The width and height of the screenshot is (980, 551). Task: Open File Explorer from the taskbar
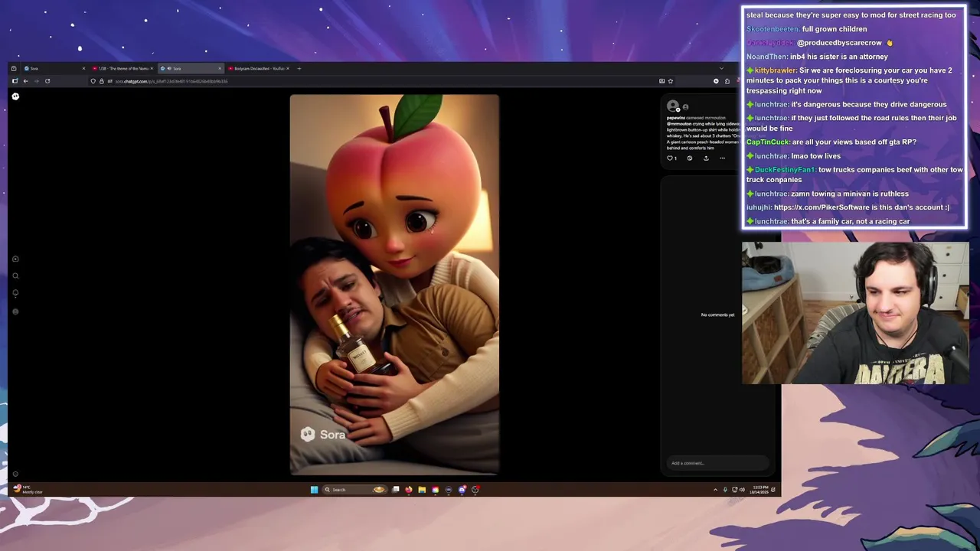click(422, 490)
